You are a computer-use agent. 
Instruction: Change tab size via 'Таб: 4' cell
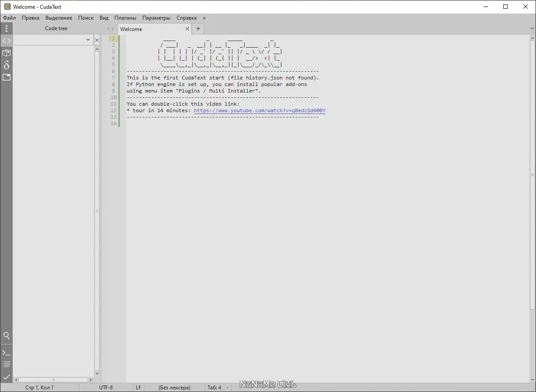214,387
